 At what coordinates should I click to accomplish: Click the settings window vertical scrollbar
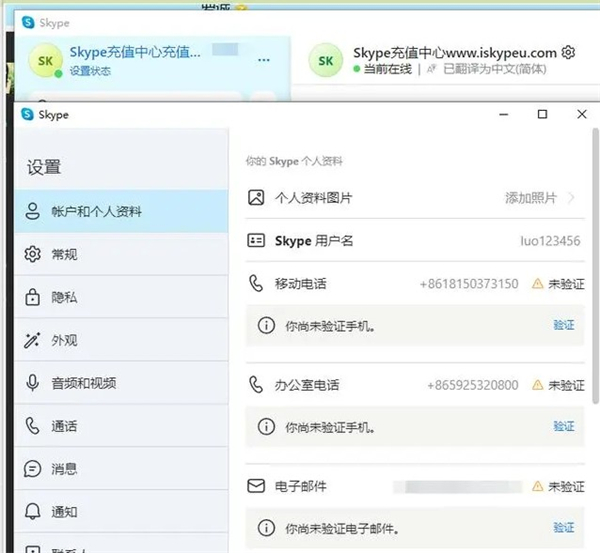[595, 266]
